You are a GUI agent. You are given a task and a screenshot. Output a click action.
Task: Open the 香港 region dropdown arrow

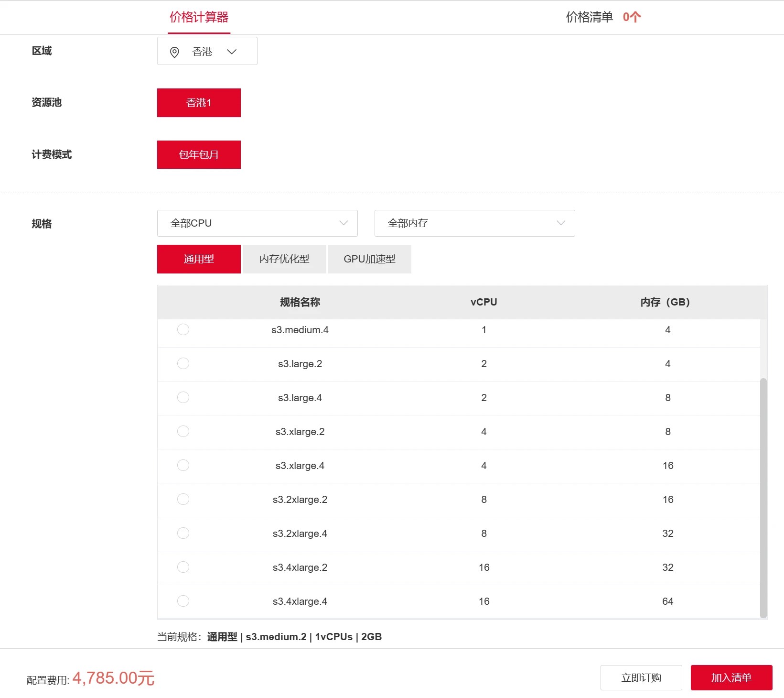pyautogui.click(x=232, y=52)
